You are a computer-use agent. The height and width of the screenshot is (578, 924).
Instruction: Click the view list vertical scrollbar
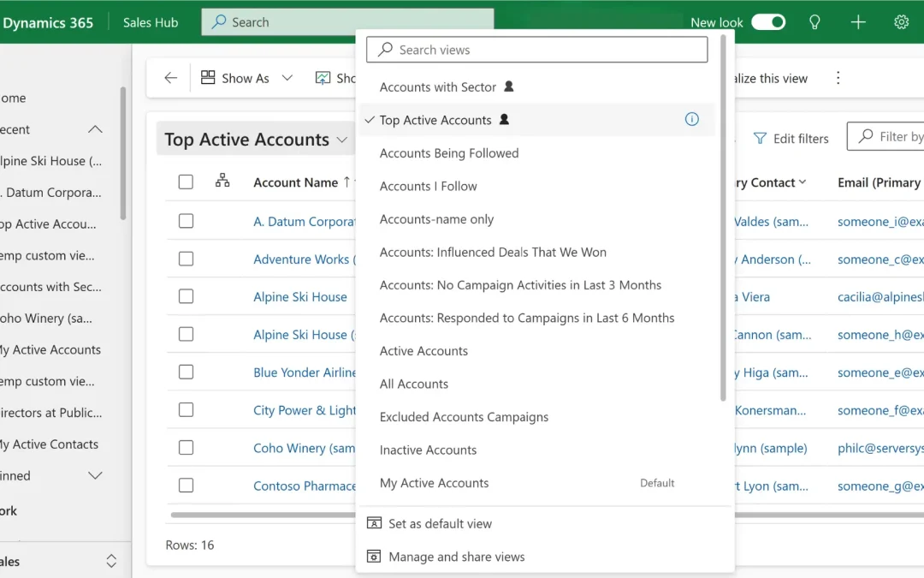click(x=723, y=218)
